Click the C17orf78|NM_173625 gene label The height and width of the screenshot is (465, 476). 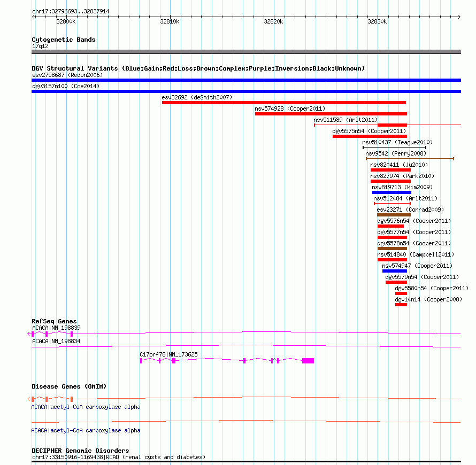click(169, 354)
